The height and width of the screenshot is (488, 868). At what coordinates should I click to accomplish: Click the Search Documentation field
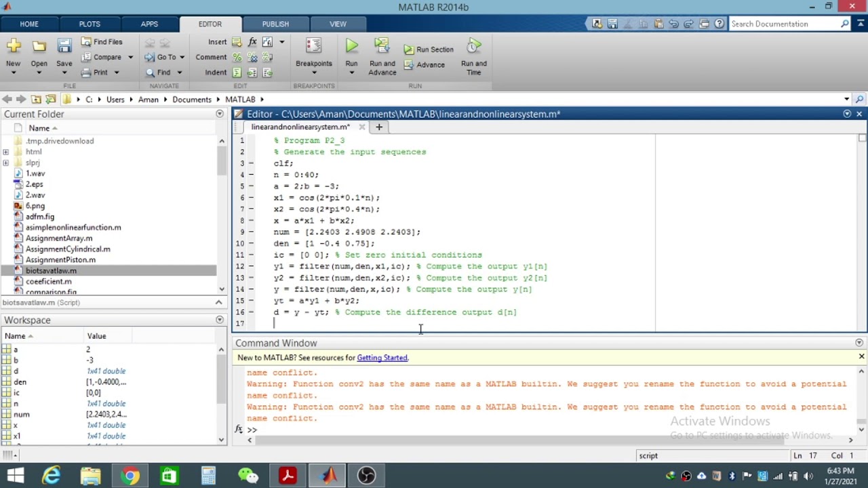click(785, 24)
